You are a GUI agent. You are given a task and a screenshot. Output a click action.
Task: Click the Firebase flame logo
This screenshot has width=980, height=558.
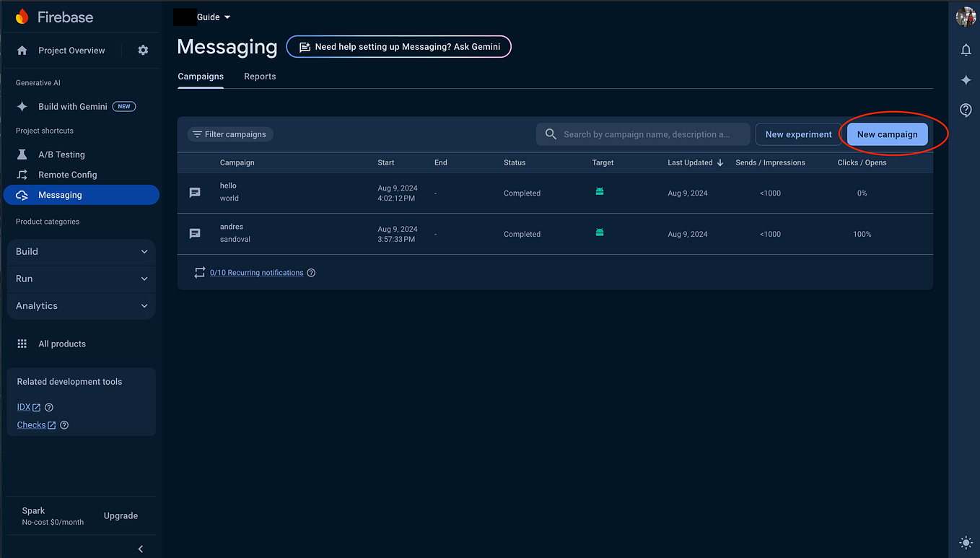22,17
